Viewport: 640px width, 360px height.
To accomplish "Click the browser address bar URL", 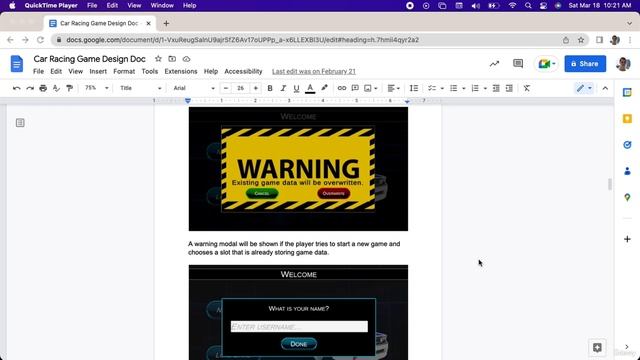I will point(242,40).
